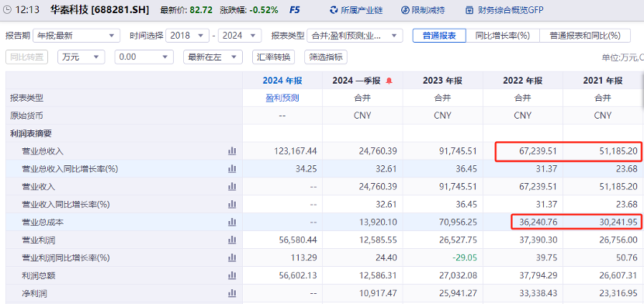Image resolution: width=644 pixels, height=304 pixels.
Task: Click the 原始货币 row label
Action: point(26,116)
